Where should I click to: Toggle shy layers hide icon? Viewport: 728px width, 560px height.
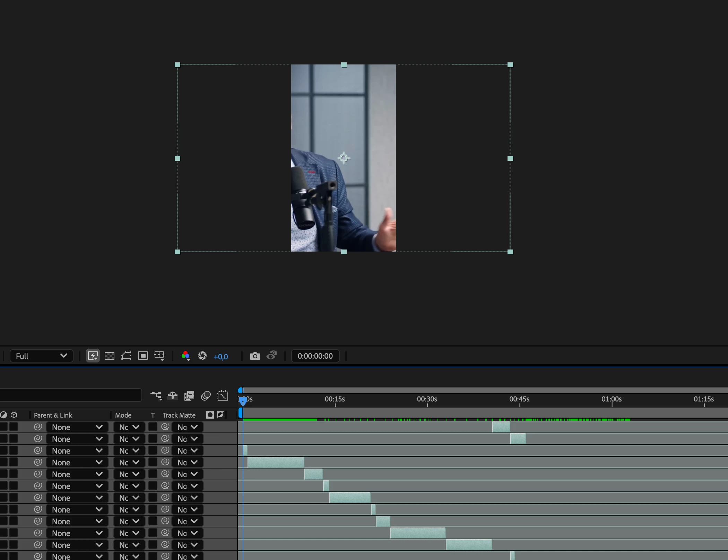pyautogui.click(x=173, y=396)
